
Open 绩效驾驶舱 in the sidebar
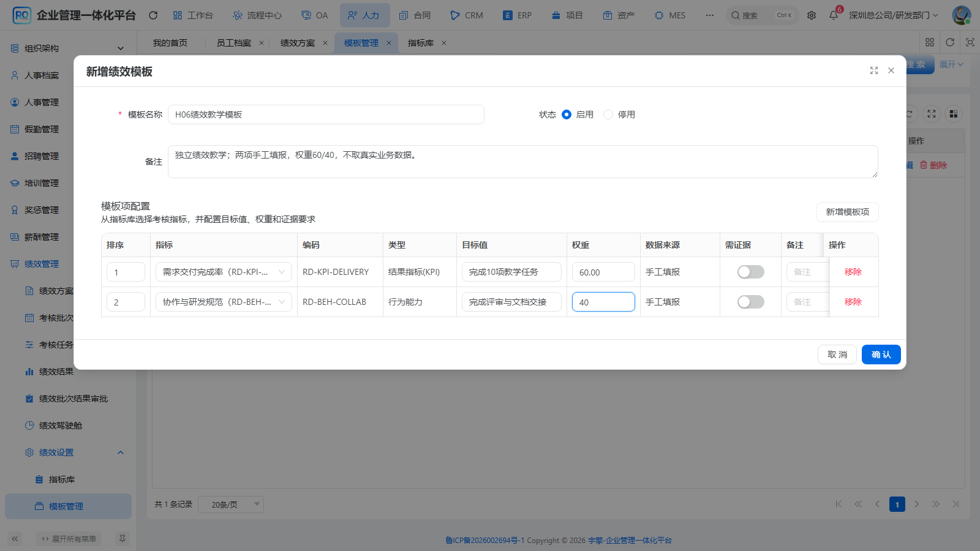pos(68,425)
